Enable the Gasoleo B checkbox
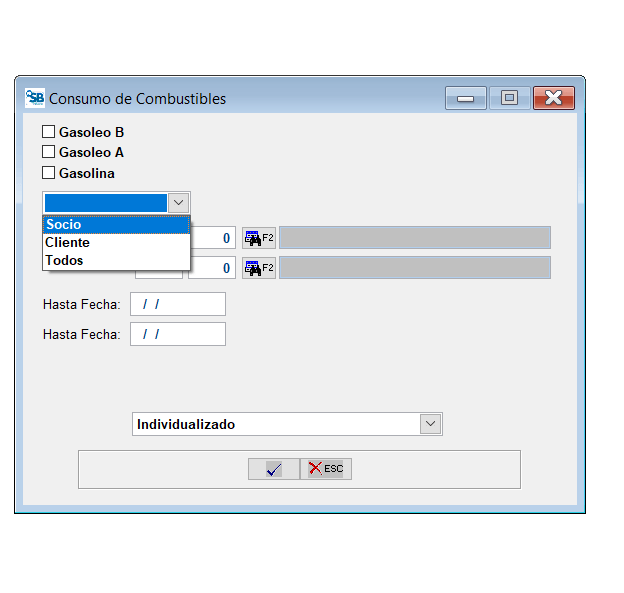Viewport: 624px width, 593px height. 48,132
